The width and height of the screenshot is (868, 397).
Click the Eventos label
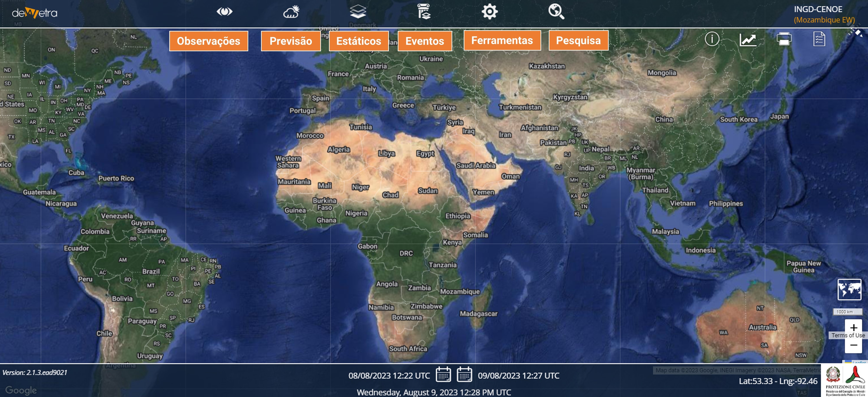pyautogui.click(x=425, y=41)
